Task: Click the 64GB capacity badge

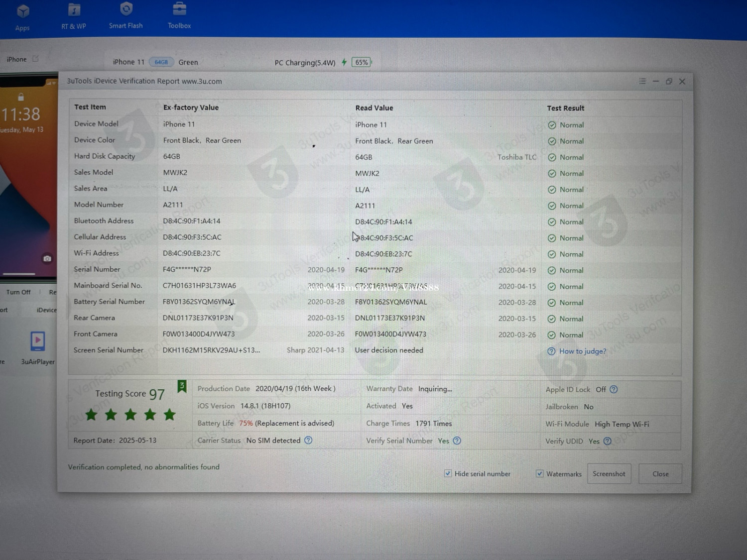Action: (161, 62)
